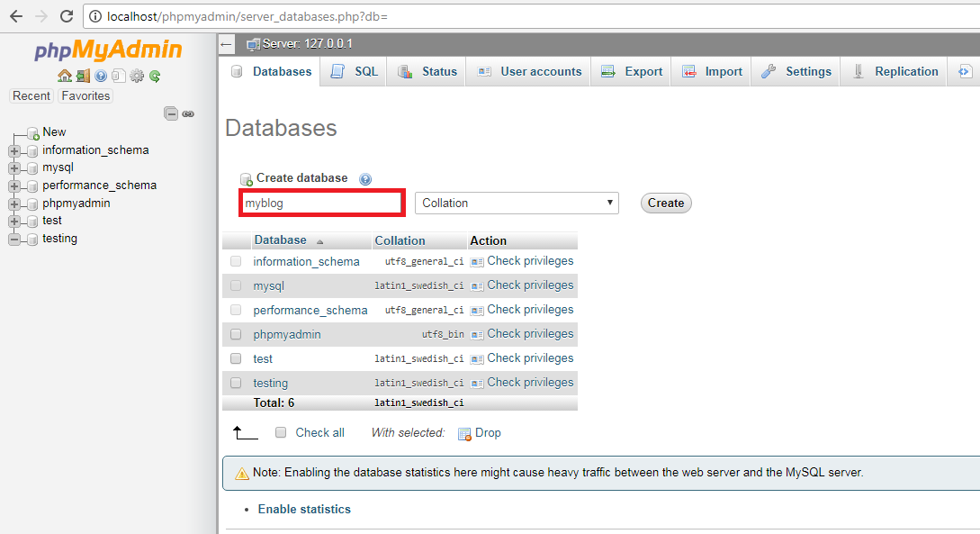Open the MySQL documentation page icon in sidebar
980x534 pixels.
tap(119, 77)
